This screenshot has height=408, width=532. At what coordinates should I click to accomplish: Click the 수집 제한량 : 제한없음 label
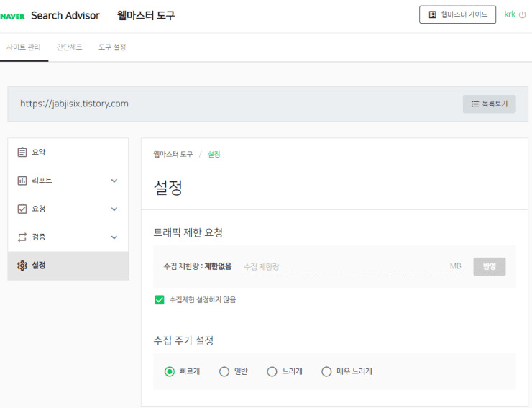coord(198,266)
